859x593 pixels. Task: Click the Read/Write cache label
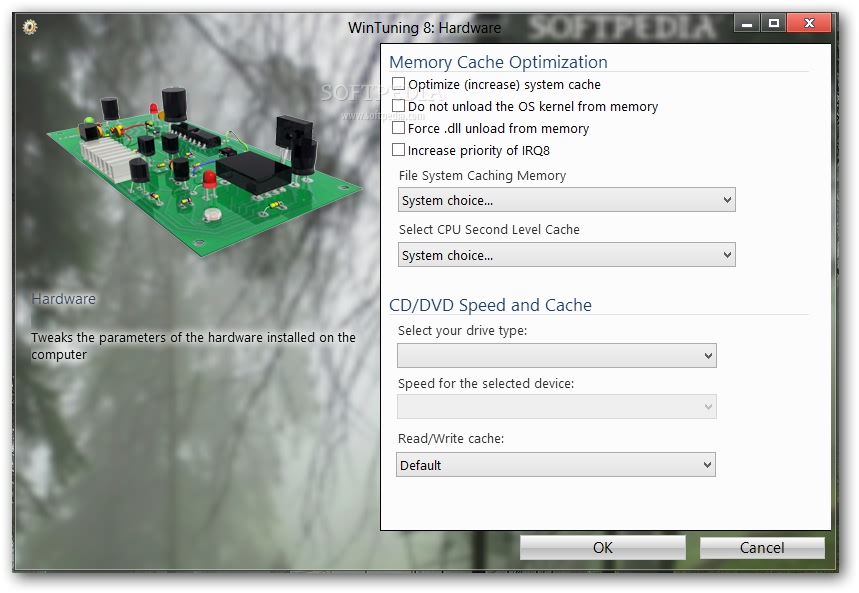click(451, 438)
